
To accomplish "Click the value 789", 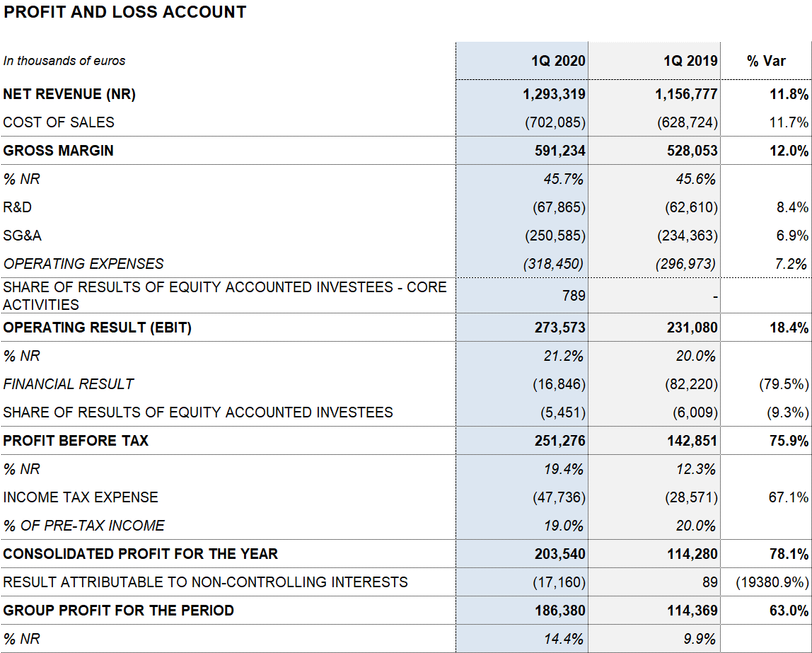I will pos(574,296).
